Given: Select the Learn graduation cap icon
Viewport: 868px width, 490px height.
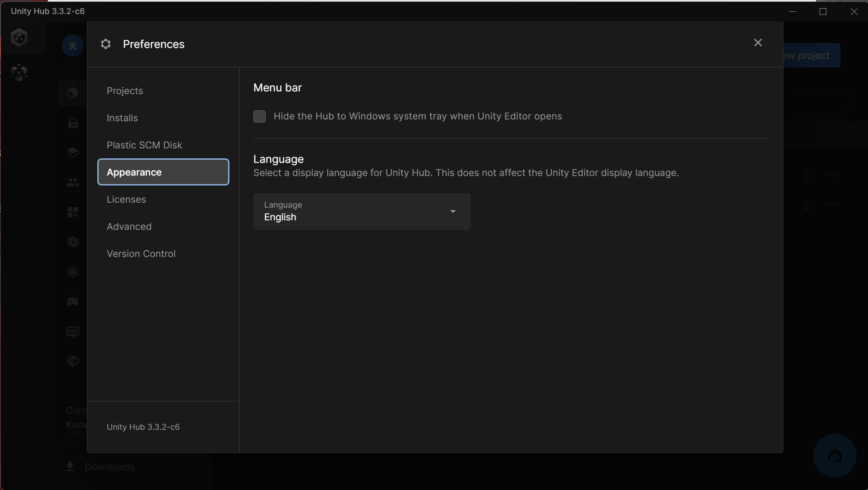Looking at the screenshot, I should tap(73, 152).
